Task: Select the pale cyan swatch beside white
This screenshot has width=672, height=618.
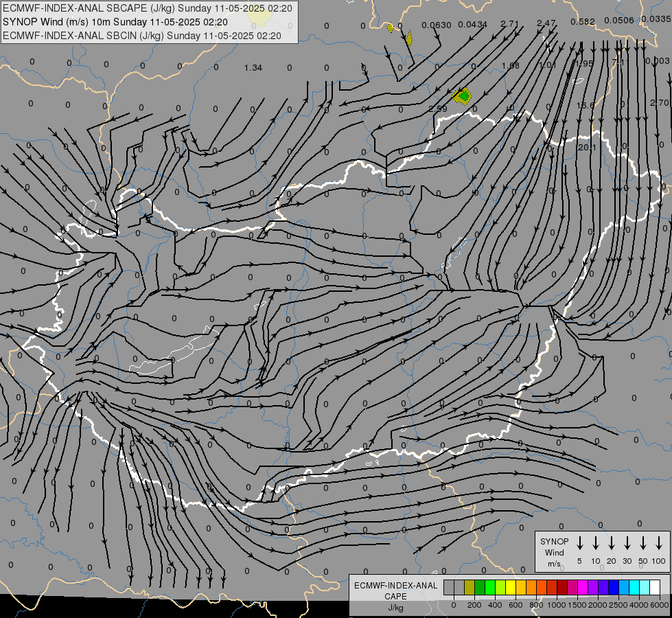Action: point(644,587)
